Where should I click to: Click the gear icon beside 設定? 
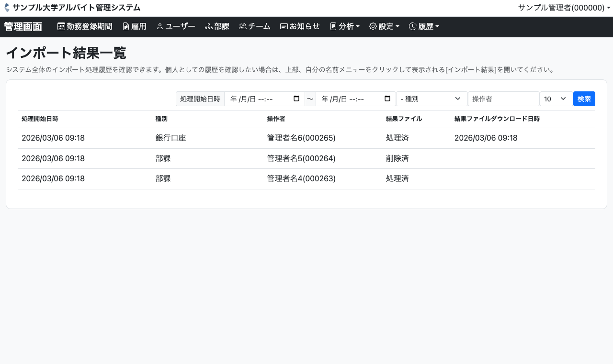click(x=373, y=27)
